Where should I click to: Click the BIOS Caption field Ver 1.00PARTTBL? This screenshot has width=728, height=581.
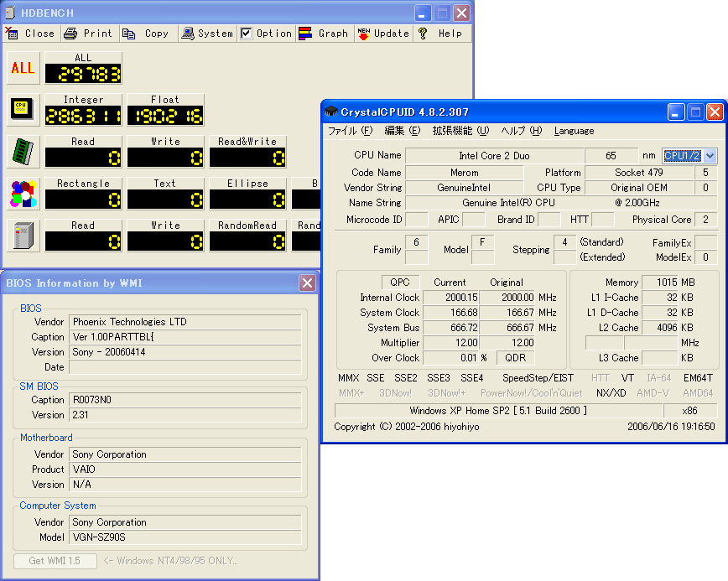185,337
